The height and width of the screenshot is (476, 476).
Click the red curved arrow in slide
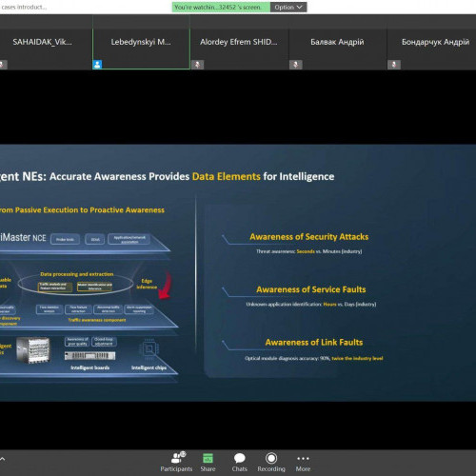tap(165, 286)
